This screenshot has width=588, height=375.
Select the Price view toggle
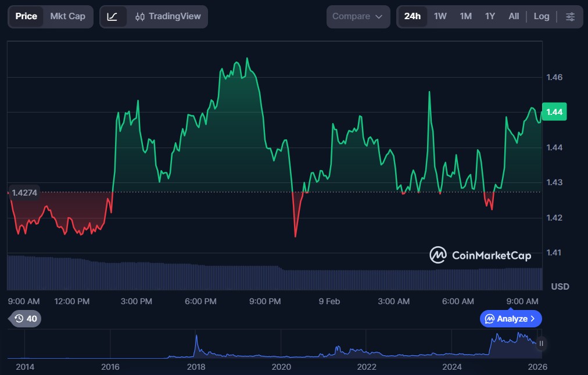point(26,17)
